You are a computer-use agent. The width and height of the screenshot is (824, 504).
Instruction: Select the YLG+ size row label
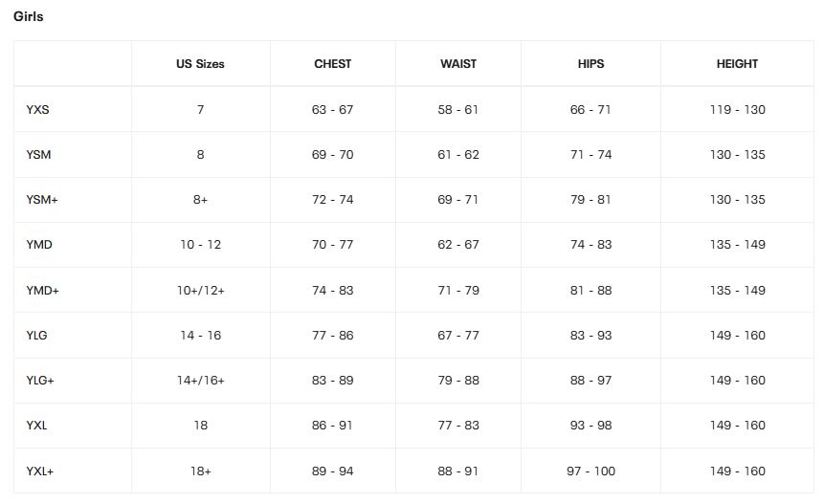tap(40, 381)
